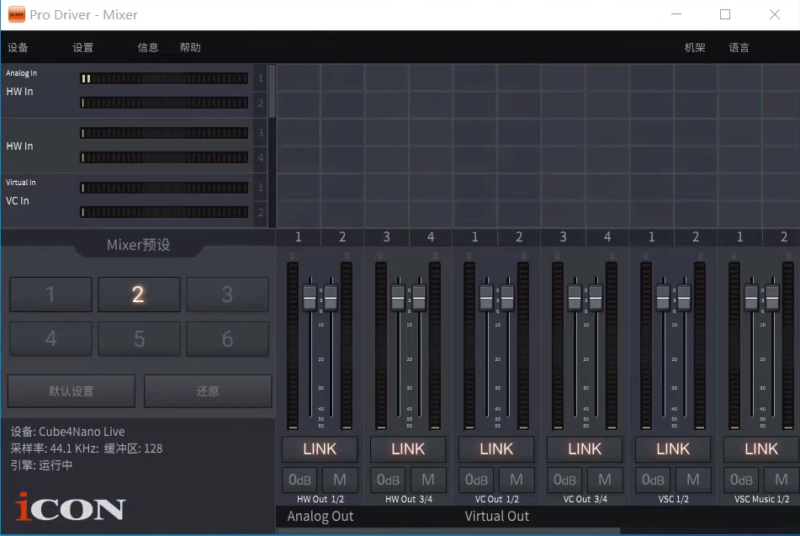Image resolution: width=800 pixels, height=536 pixels.
Task: Reset VSC 1/2 level with 0dB button
Action: coord(653,480)
